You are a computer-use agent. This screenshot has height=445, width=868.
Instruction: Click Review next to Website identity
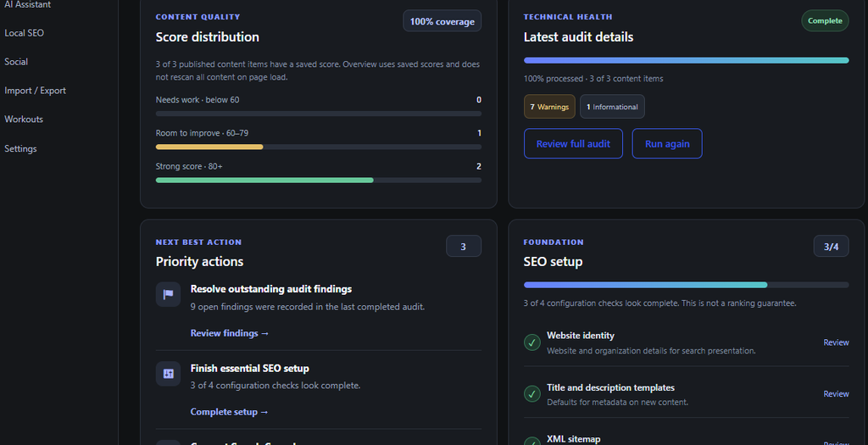click(836, 342)
